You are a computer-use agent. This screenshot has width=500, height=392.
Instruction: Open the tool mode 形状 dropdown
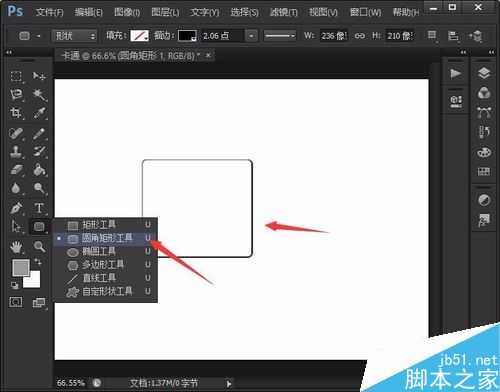click(75, 36)
